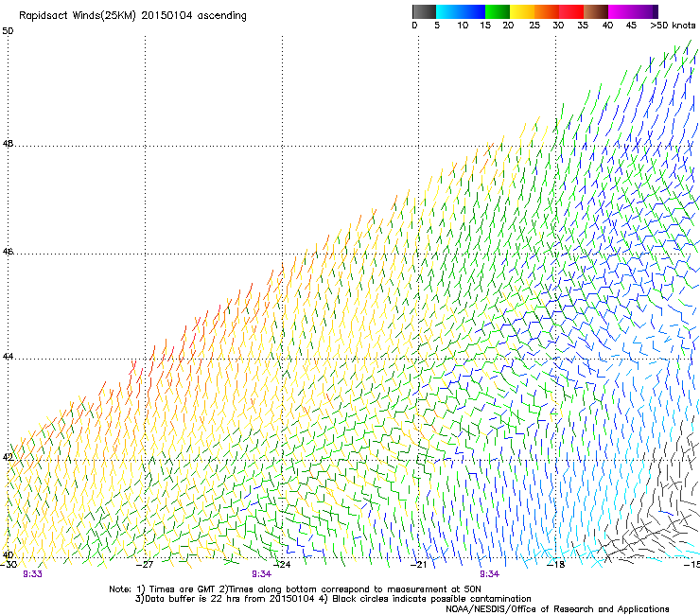Click the legend tick label '30'
This screenshot has height=615, width=700.
tap(558, 26)
